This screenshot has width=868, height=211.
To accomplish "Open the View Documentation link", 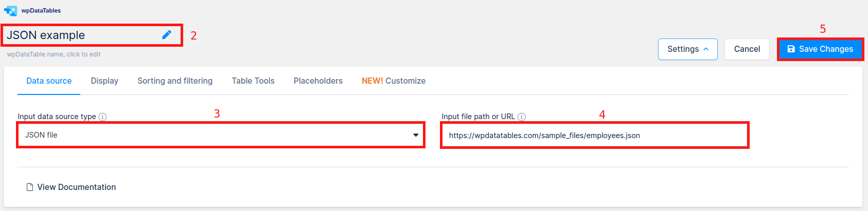I will [x=77, y=187].
